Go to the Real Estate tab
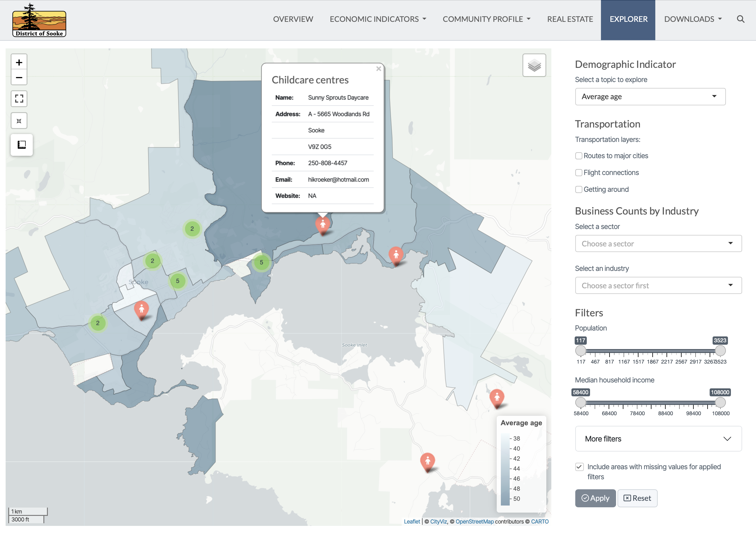The image size is (756, 543). (x=570, y=19)
